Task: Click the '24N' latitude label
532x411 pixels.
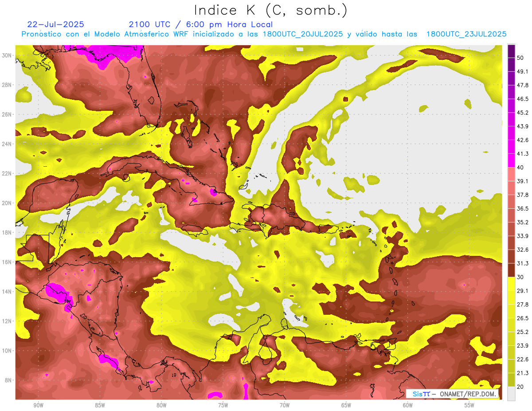Action: pyautogui.click(x=7, y=144)
